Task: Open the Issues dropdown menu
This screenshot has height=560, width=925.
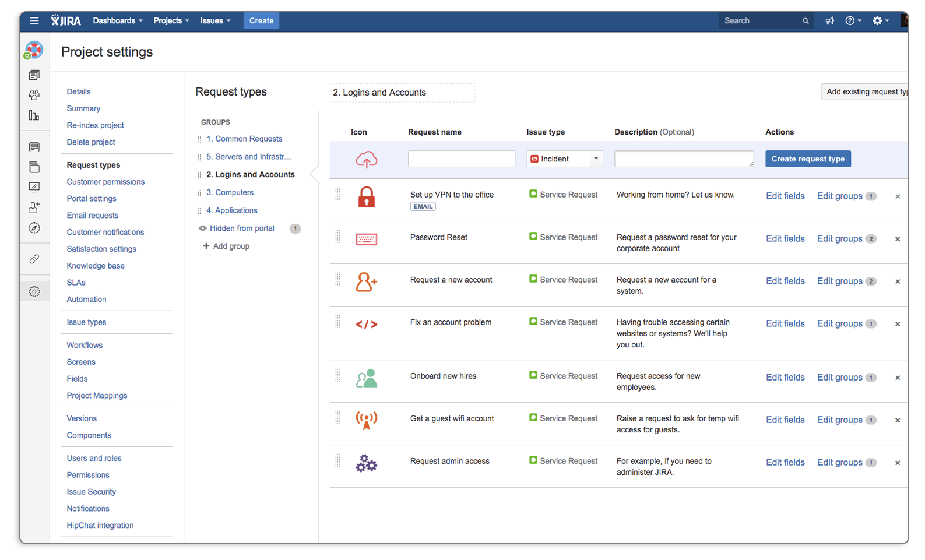Action: click(216, 21)
